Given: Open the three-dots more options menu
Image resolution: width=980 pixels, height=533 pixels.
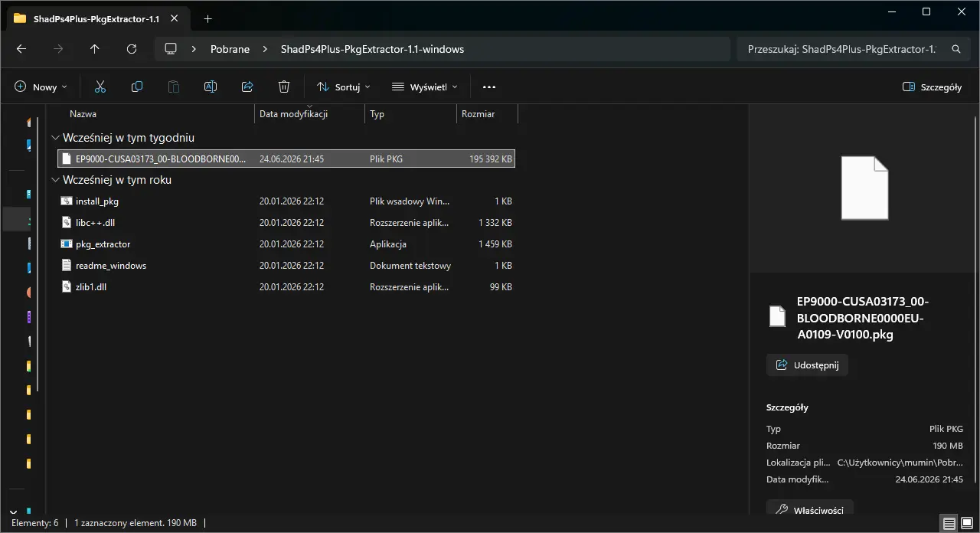Looking at the screenshot, I should pyautogui.click(x=489, y=87).
